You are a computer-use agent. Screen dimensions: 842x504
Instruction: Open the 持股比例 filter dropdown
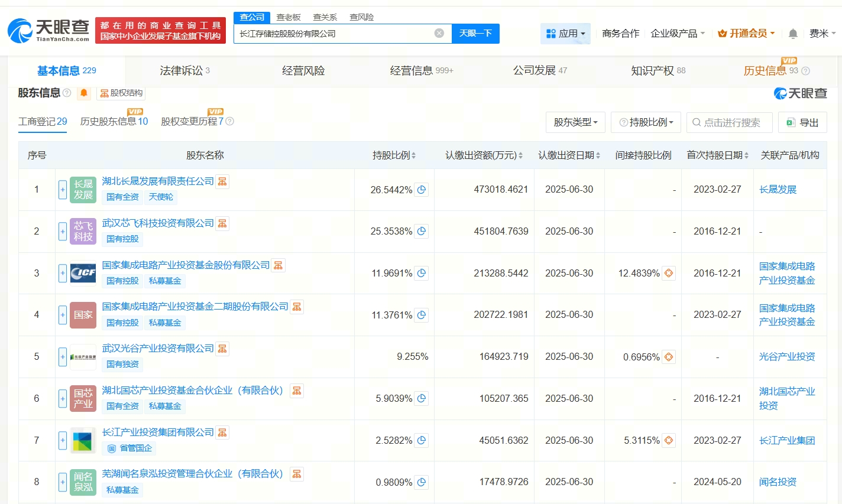pos(646,122)
